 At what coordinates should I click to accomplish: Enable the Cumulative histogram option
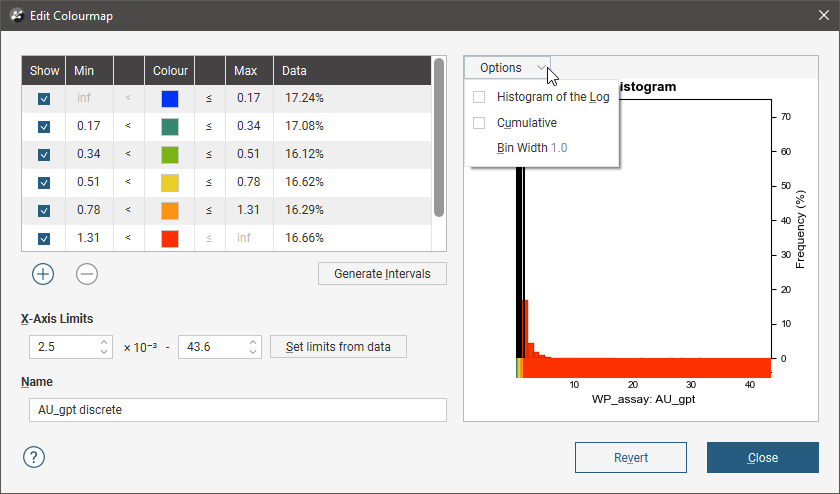point(479,123)
